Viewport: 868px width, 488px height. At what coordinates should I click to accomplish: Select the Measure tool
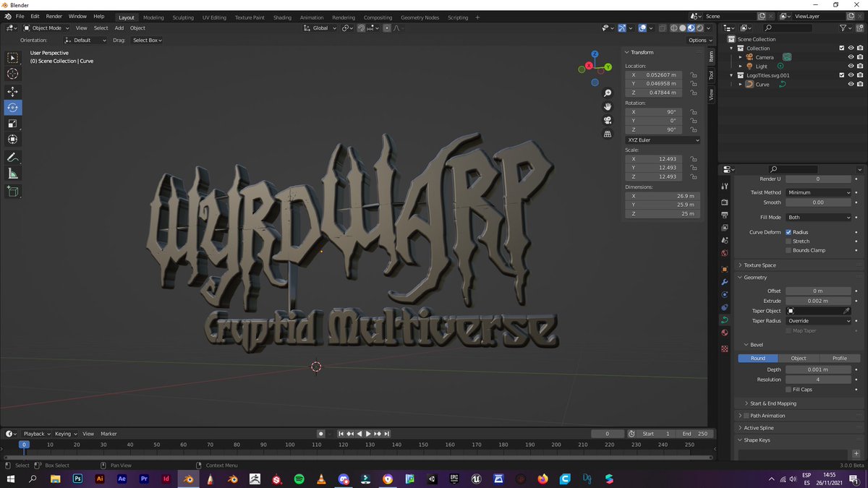coord(13,174)
